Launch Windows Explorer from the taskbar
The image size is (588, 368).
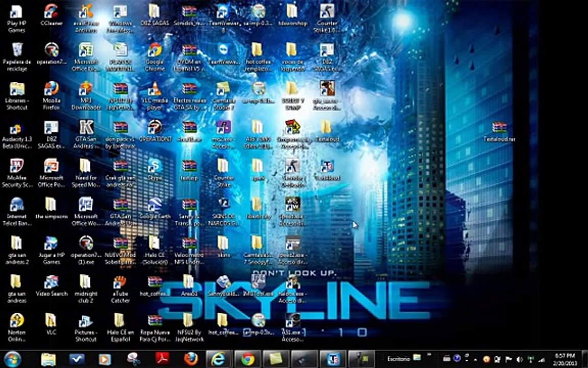[x=48, y=359]
